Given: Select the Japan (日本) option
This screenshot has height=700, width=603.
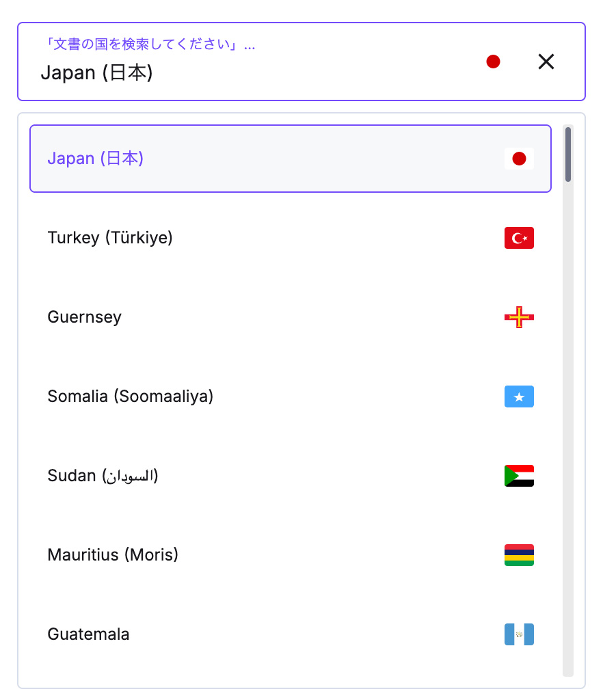Looking at the screenshot, I should 291,159.
